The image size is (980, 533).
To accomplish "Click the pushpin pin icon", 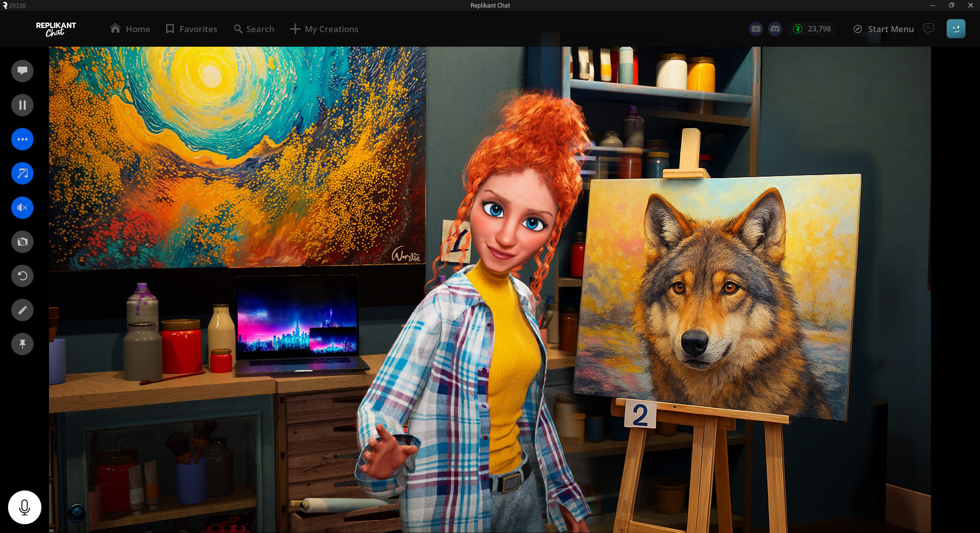I will (x=22, y=344).
